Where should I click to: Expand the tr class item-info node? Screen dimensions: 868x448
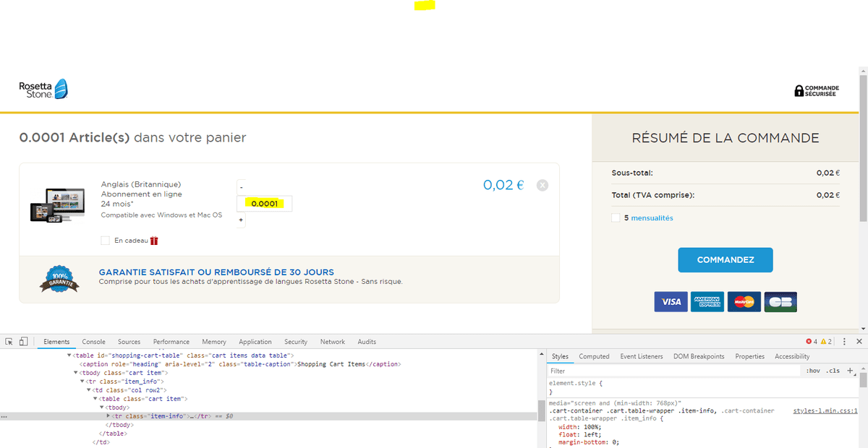pyautogui.click(x=109, y=416)
